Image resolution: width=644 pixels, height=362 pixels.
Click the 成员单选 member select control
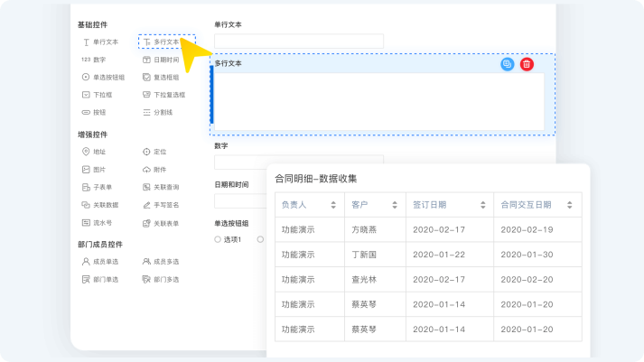[100, 262]
